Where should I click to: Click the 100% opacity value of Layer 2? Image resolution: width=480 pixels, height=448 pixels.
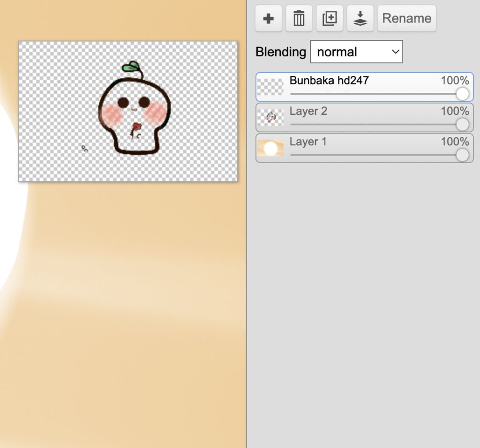(455, 111)
